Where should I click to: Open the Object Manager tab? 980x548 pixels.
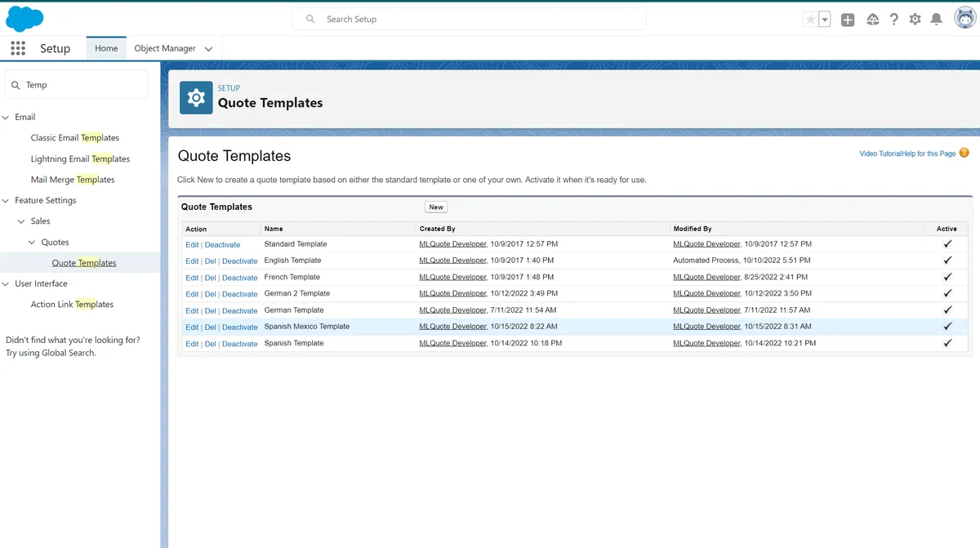pyautogui.click(x=165, y=48)
